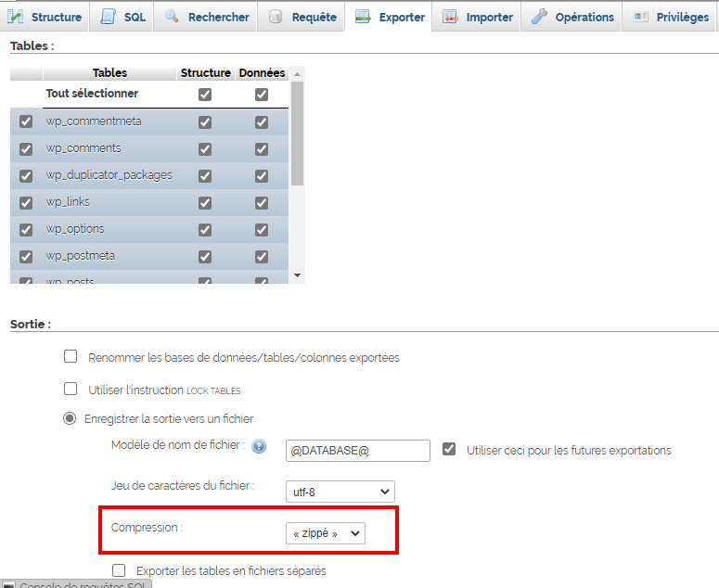719x588 pixels.
Task: Uncheck the wp_comments table row checkbox
Action: (x=26, y=149)
